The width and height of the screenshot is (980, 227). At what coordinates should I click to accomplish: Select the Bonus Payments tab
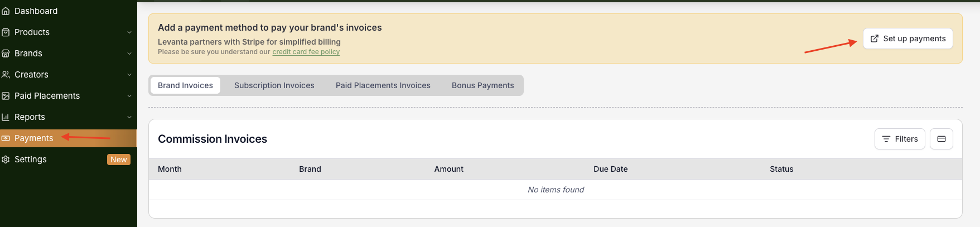click(482, 85)
